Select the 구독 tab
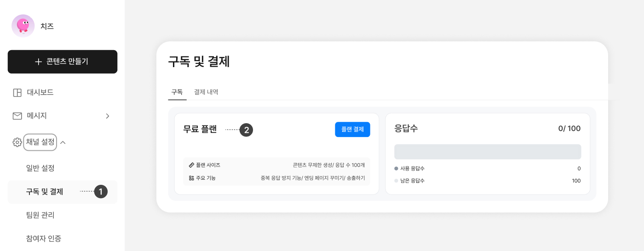644x251 pixels. coord(177,92)
